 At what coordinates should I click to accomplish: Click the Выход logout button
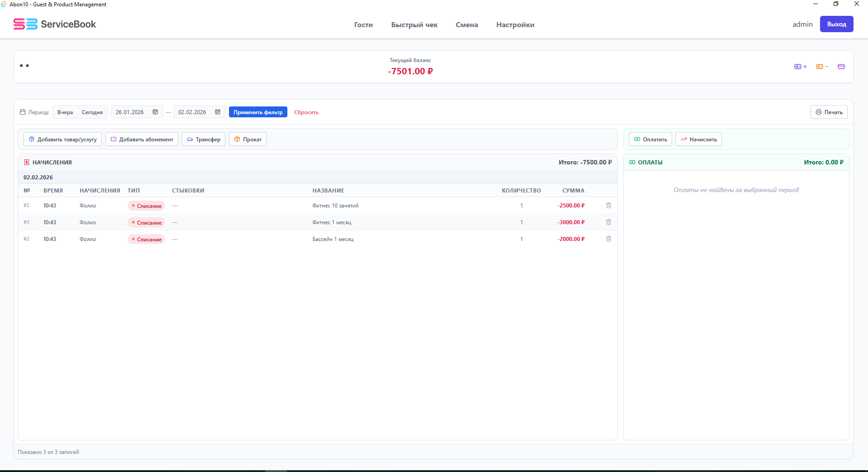[837, 24]
